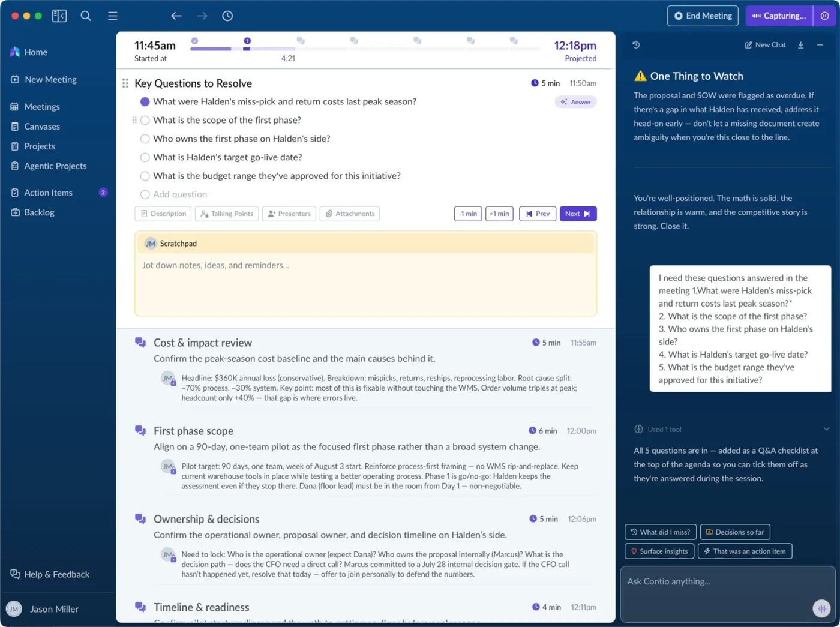Mark the miss-pick and return costs question answered
Image resolution: width=840 pixels, height=627 pixels.
coord(145,102)
